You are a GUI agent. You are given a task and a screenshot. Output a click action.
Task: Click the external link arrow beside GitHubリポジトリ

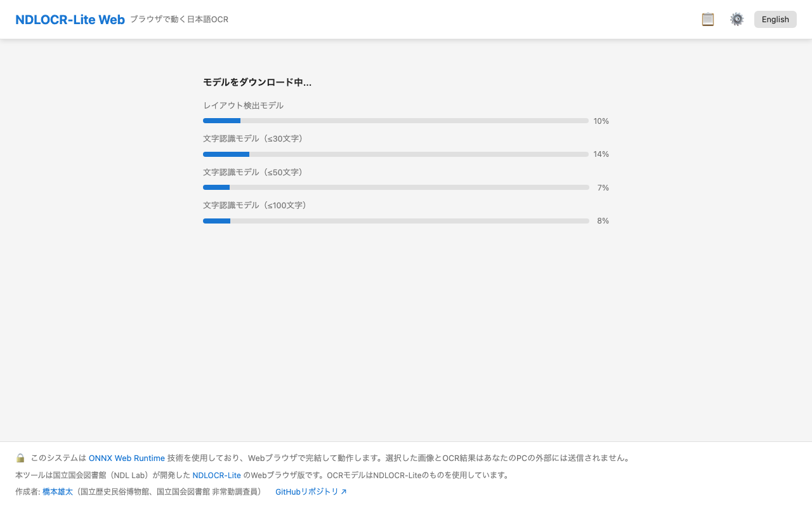coord(344,491)
